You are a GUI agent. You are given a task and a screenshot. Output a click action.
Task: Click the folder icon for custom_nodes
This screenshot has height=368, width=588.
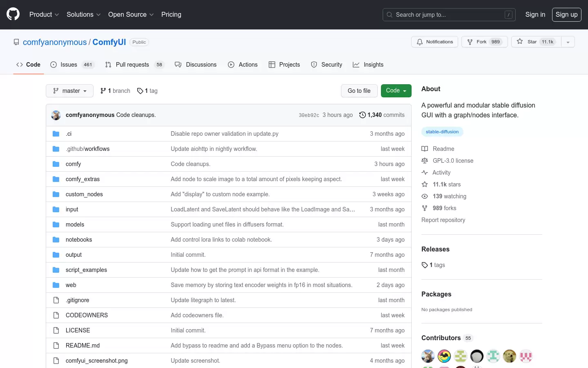(x=56, y=194)
